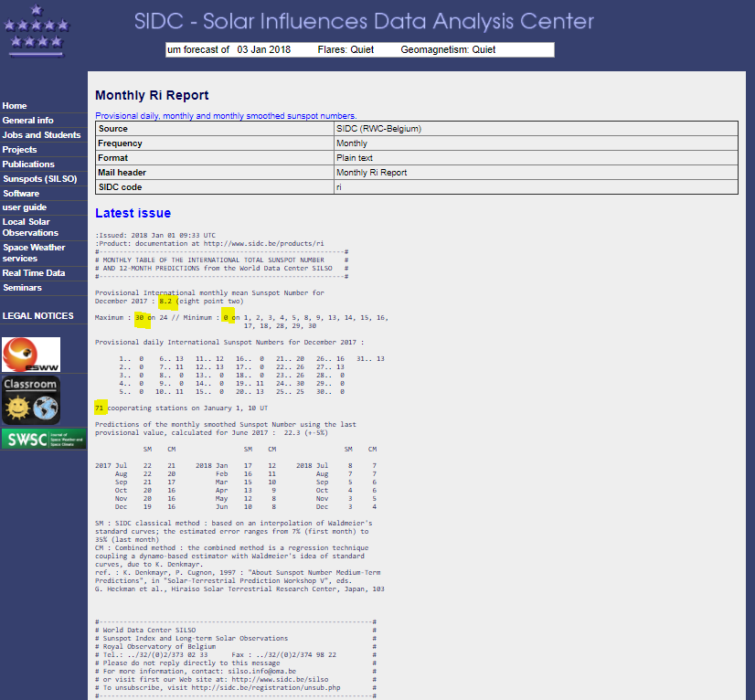755x700 pixels.
Task: Open the ESWW sun logo image
Action: tap(31, 355)
